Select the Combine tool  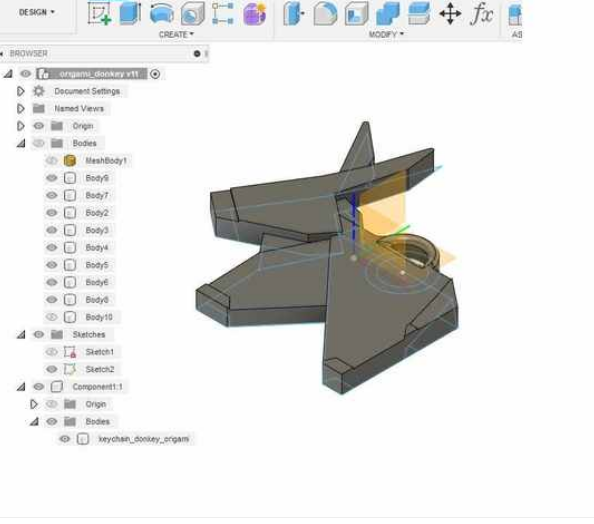pyautogui.click(x=388, y=13)
